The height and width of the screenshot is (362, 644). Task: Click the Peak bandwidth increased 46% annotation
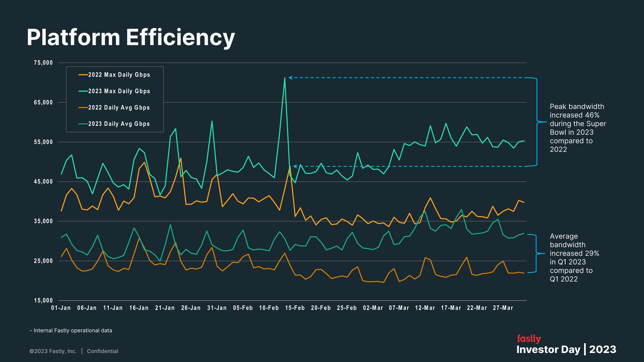(x=578, y=128)
